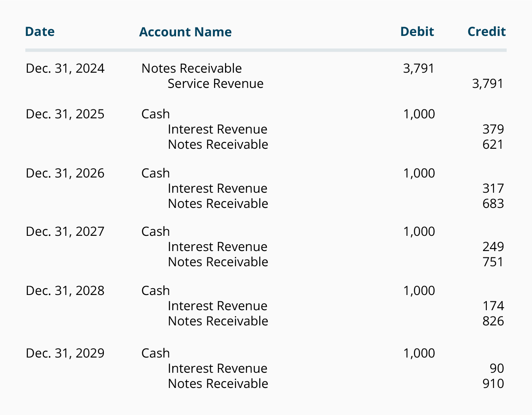Select the Dec. 31, 2026 date
The width and height of the screenshot is (532, 415).
65,173
